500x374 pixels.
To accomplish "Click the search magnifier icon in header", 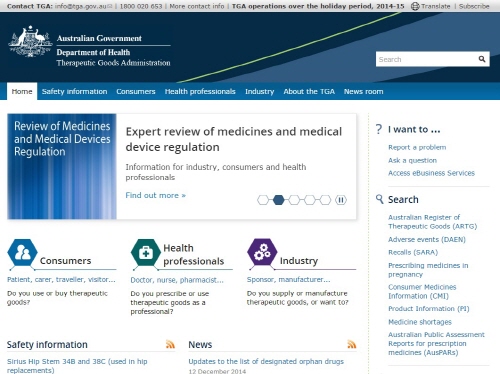I will 482,59.
